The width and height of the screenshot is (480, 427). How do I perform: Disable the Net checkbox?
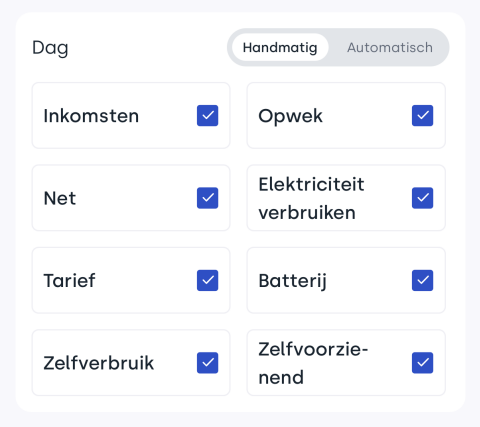pos(207,198)
